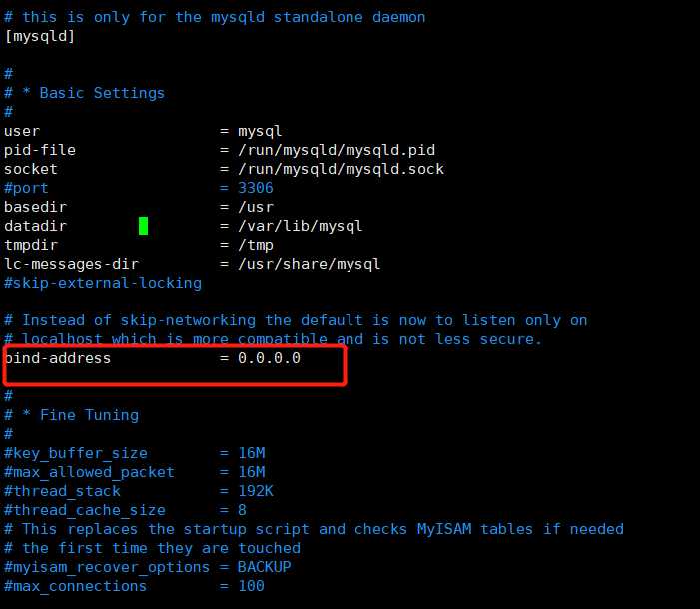Click the '/usr' basedir value
Image resolution: width=700 pixels, height=609 pixels.
click(x=255, y=207)
